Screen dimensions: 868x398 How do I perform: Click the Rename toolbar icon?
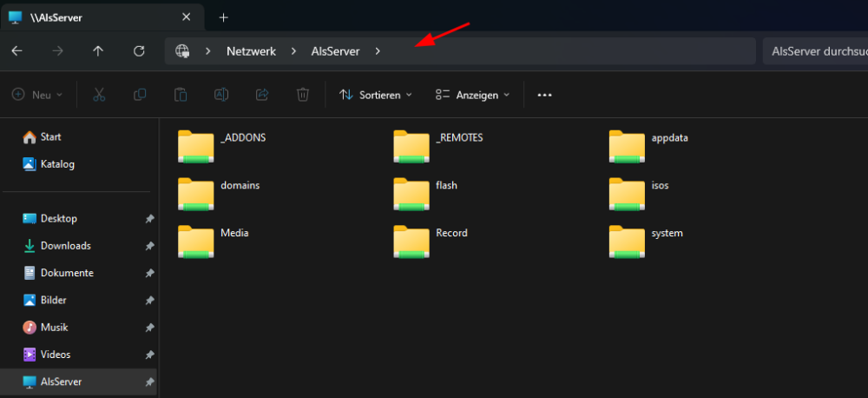click(x=221, y=95)
